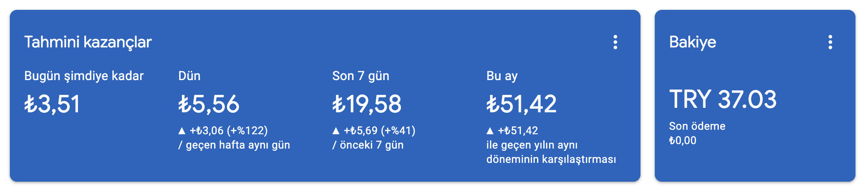Image resolution: width=868 pixels, height=196 pixels.
Task: Click the Son ödeme label
Action: pos(697,126)
